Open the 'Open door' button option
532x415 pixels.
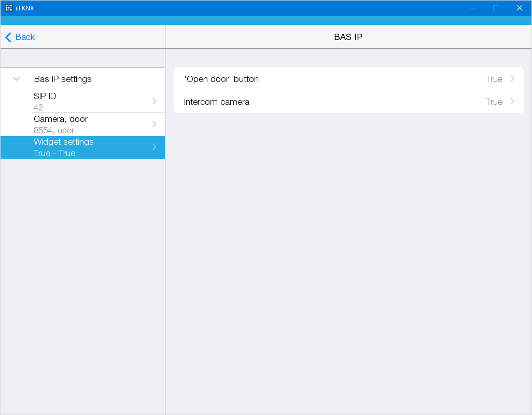221,79
